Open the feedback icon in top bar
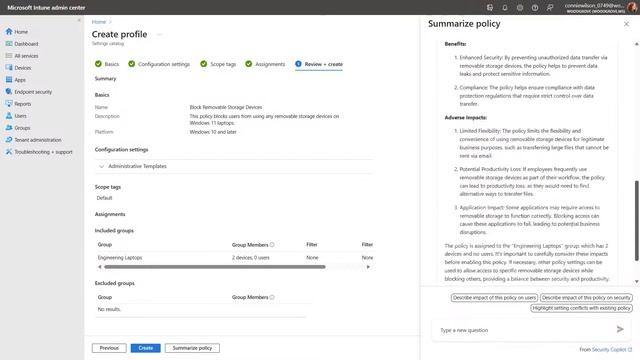 click(550, 7)
